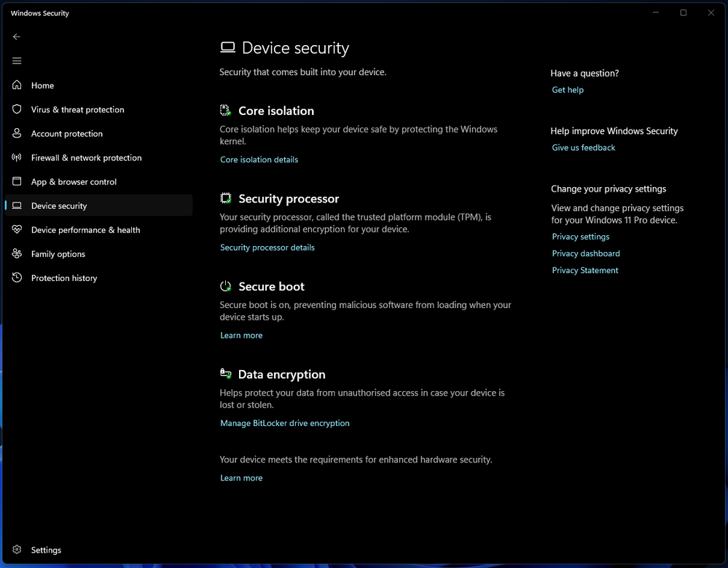The image size is (728, 568).
Task: Click the Core isolation heading
Action: pos(276,111)
